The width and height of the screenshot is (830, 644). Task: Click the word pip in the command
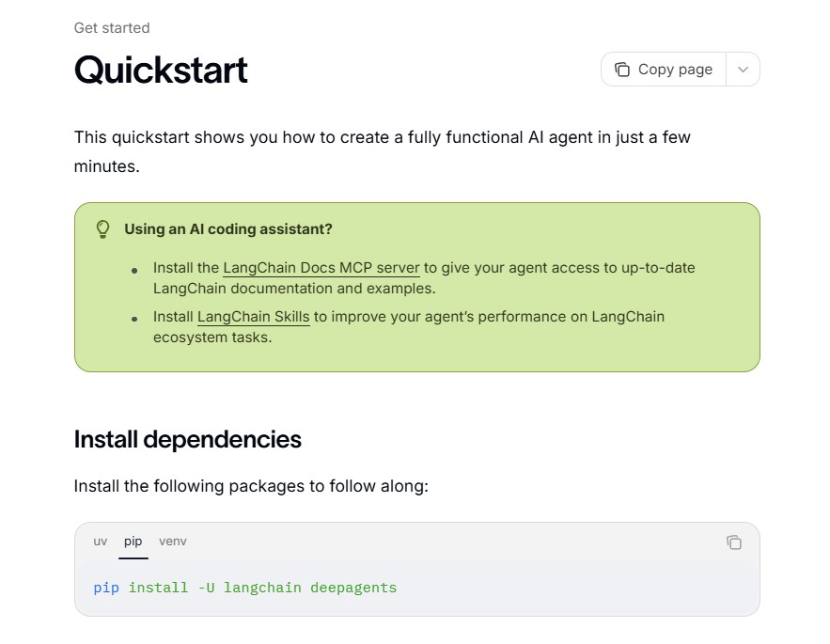tap(106, 588)
